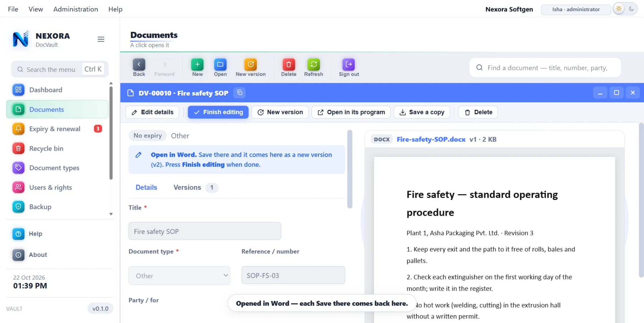Click the details panel vertical scrollbar
The width and height of the screenshot is (644, 323).
point(350,169)
